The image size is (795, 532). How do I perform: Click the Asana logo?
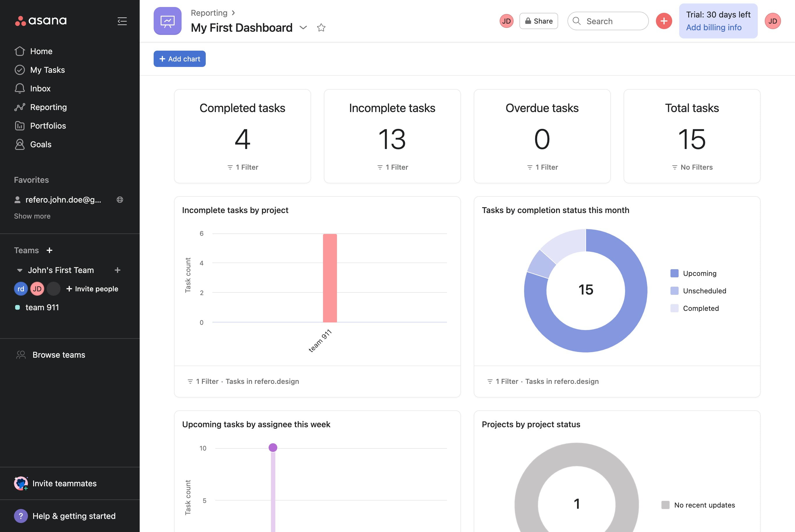(x=41, y=21)
